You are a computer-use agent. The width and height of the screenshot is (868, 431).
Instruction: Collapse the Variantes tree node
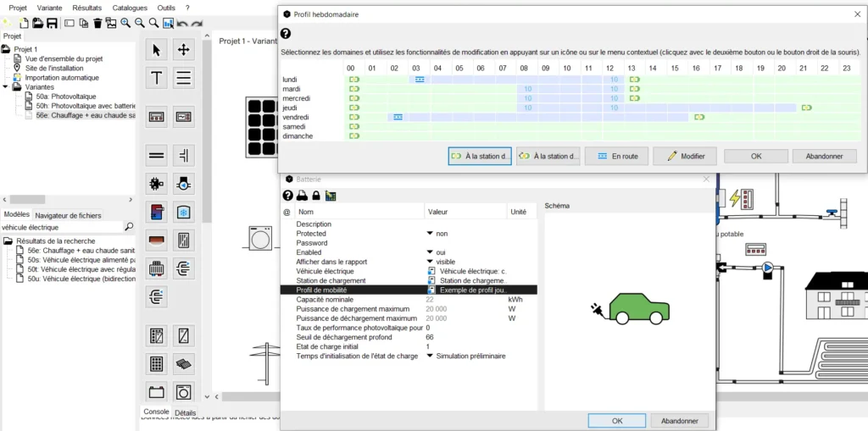pos(6,86)
